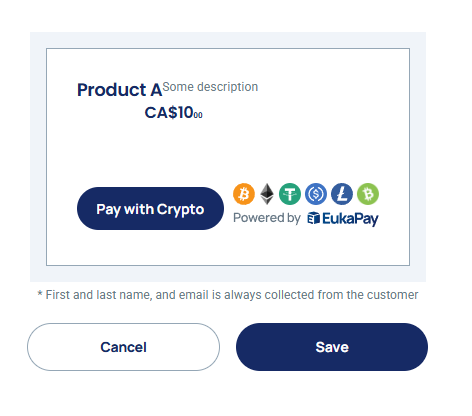Click the blue USD Coin icon
472x416 pixels.
[316, 194]
